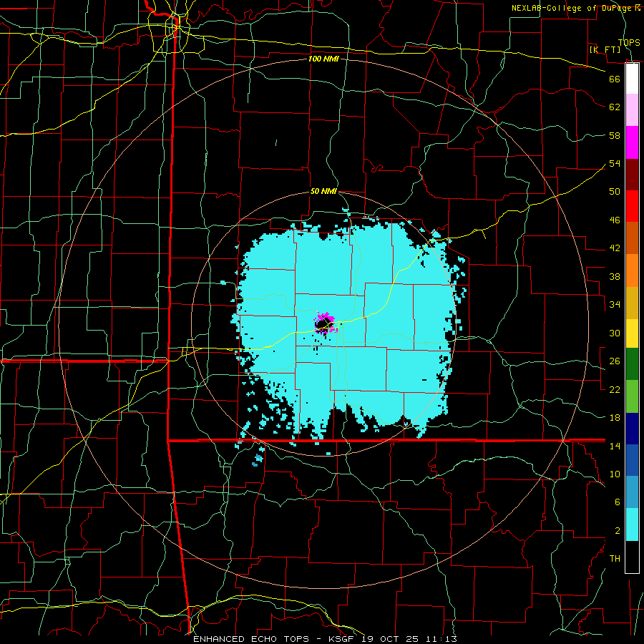644x644 pixels.
Task: Click the KSGF 19 OCT 25 11:13 timestamp
Action: click(x=392, y=639)
